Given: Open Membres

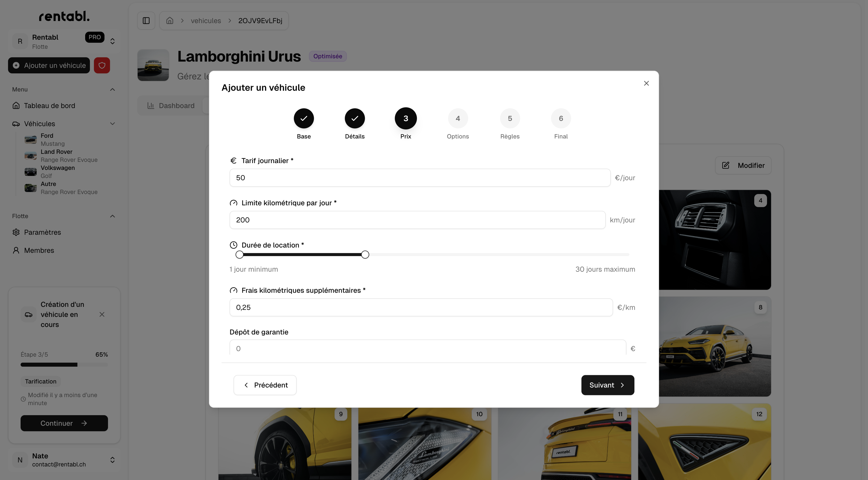Looking at the screenshot, I should (x=64, y=251).
